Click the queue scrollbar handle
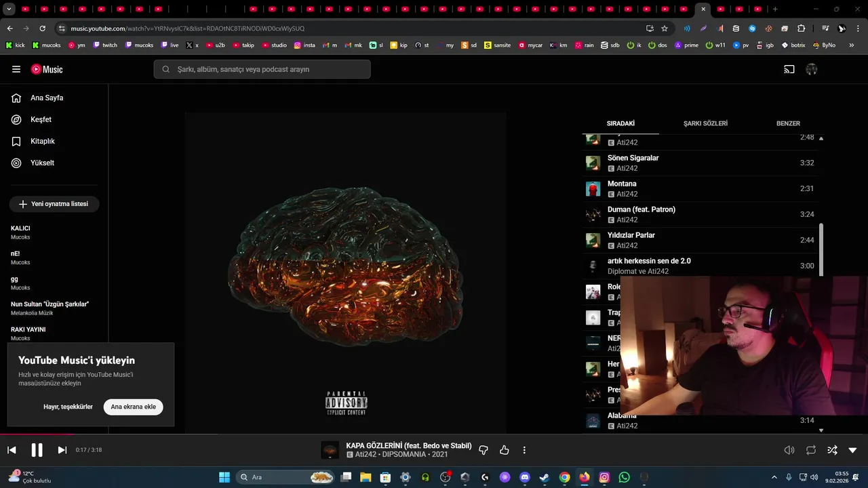The height and width of the screenshot is (488, 868). click(821, 249)
